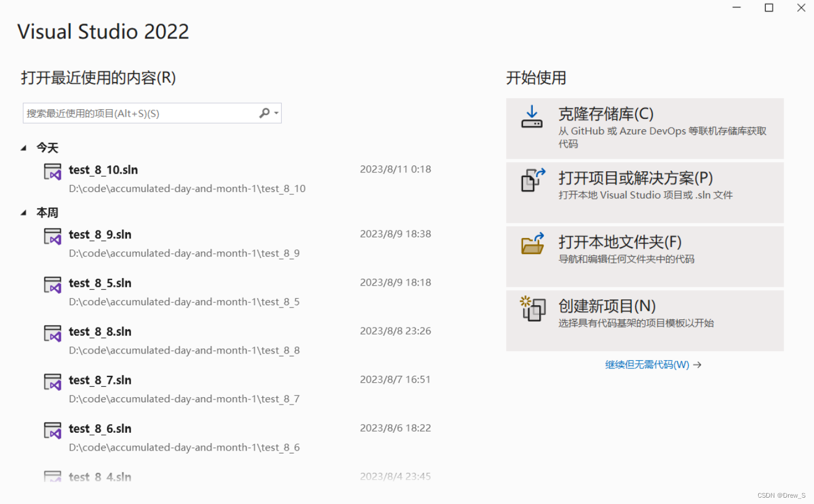814x504 pixels.
Task: Click the 本周 group label
Action: (x=48, y=213)
